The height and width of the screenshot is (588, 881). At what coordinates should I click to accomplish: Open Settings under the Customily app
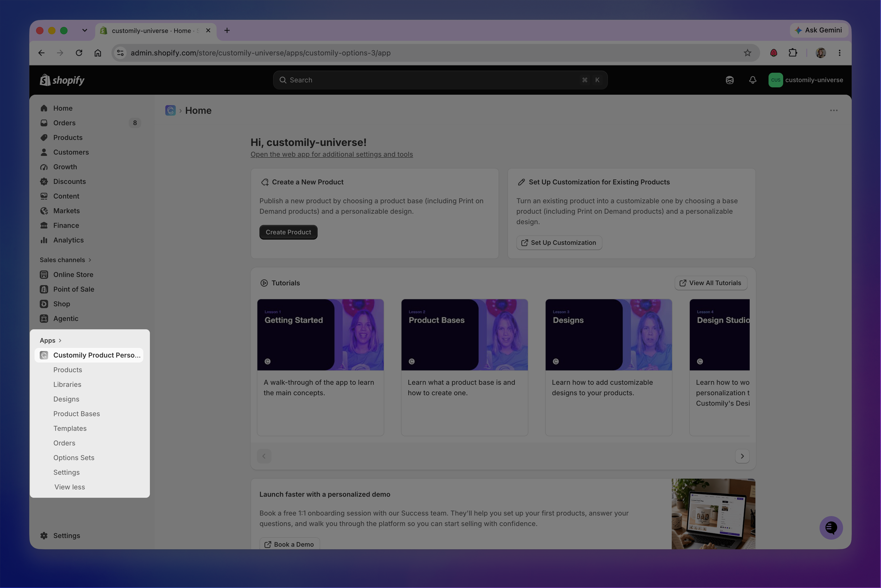(66, 472)
